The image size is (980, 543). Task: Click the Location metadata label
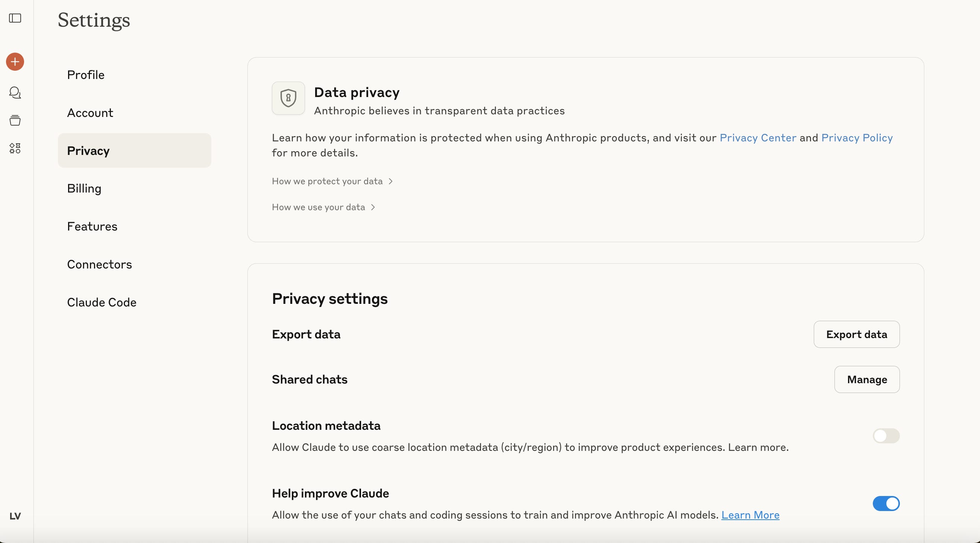pyautogui.click(x=326, y=425)
